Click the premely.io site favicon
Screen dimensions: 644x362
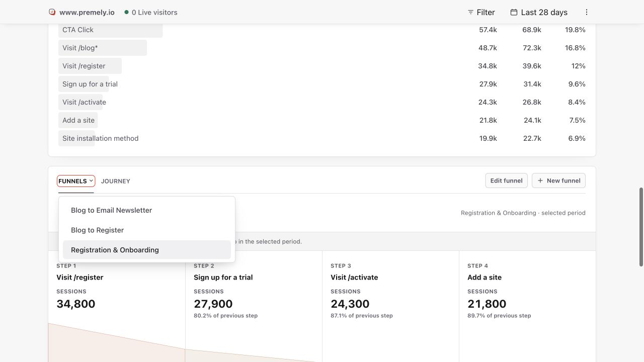[52, 12]
